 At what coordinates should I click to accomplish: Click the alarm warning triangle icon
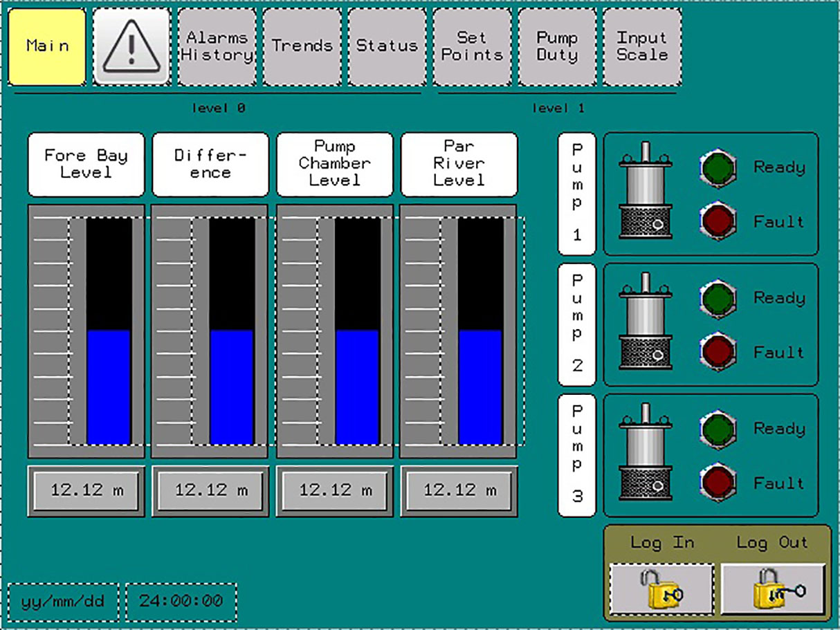tap(131, 46)
